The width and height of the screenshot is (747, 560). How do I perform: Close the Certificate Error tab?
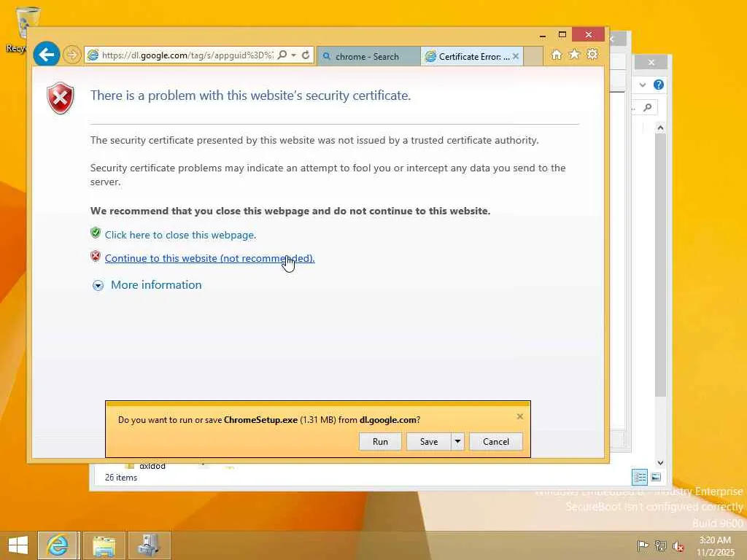516,56
